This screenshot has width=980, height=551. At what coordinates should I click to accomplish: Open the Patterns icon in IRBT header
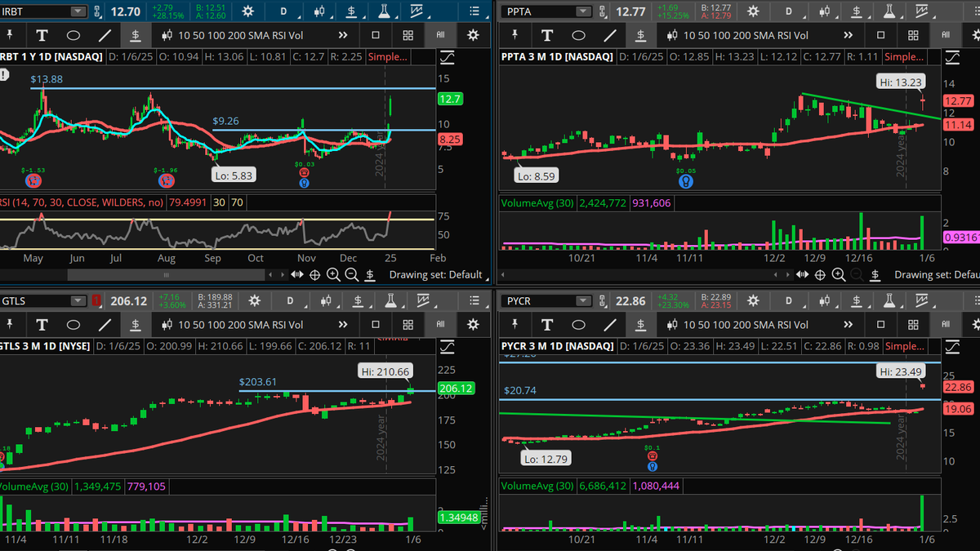pyautogui.click(x=416, y=11)
